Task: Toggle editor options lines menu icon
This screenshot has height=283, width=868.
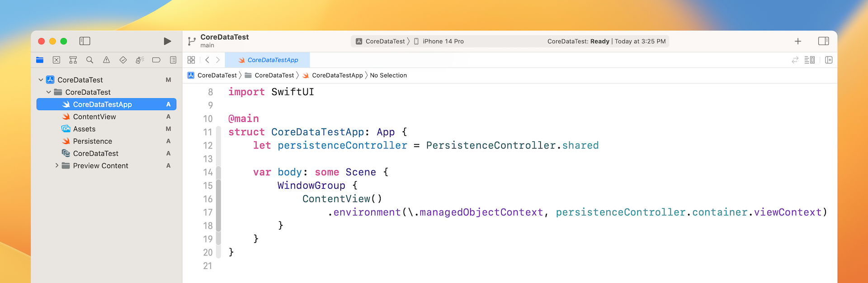Action: coord(809,60)
